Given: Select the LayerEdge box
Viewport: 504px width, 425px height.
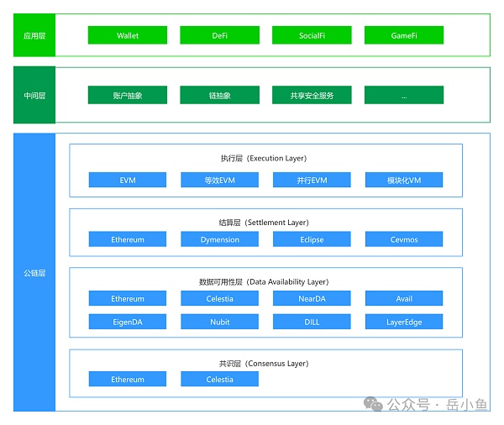Looking at the screenshot, I should (x=403, y=322).
